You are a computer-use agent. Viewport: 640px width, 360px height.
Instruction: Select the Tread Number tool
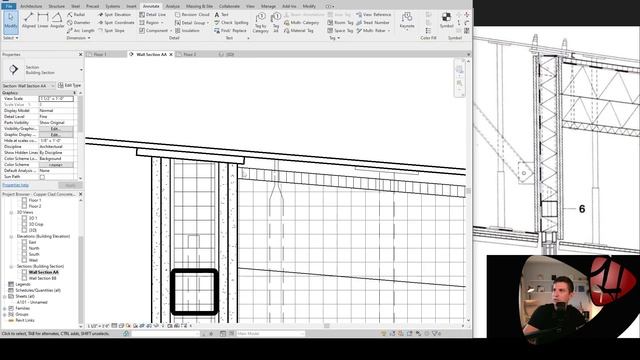[373, 22]
